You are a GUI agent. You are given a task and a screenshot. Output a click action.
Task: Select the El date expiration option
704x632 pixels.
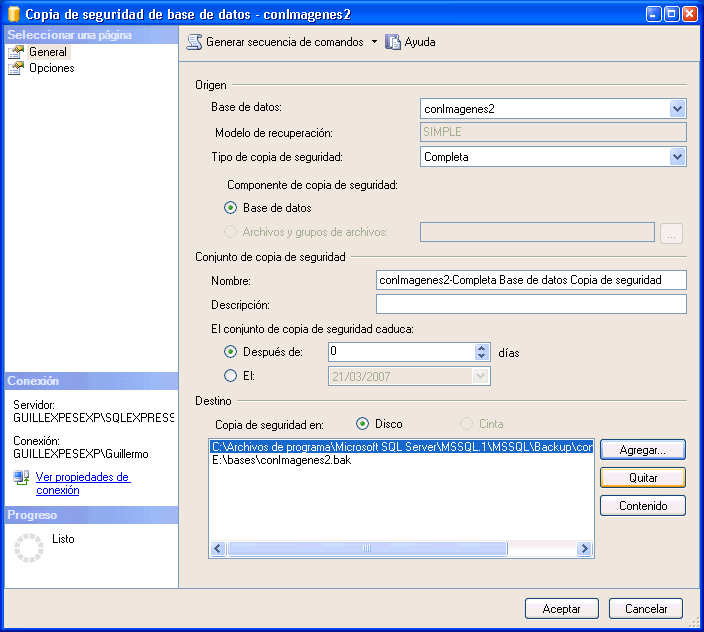coord(231,376)
